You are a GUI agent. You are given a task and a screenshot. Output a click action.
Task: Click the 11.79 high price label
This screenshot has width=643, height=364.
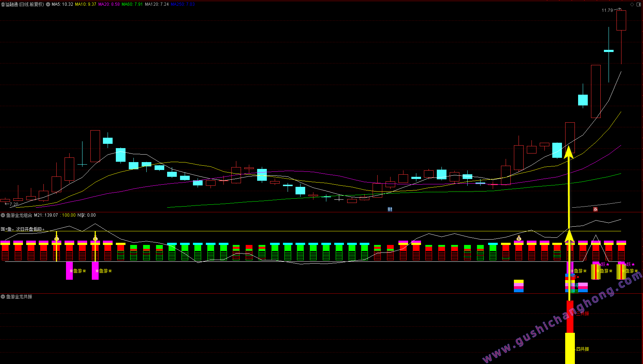tap(607, 10)
